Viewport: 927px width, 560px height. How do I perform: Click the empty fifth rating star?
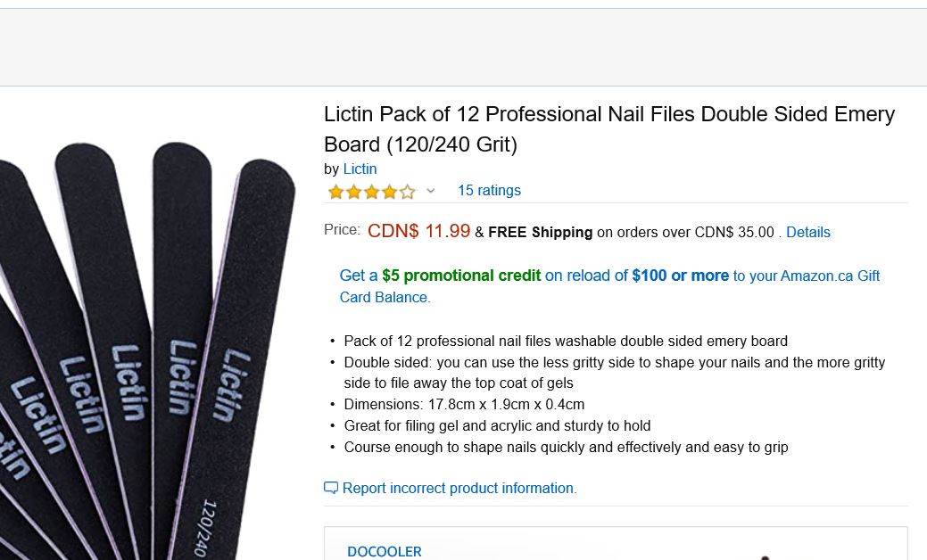(407, 191)
